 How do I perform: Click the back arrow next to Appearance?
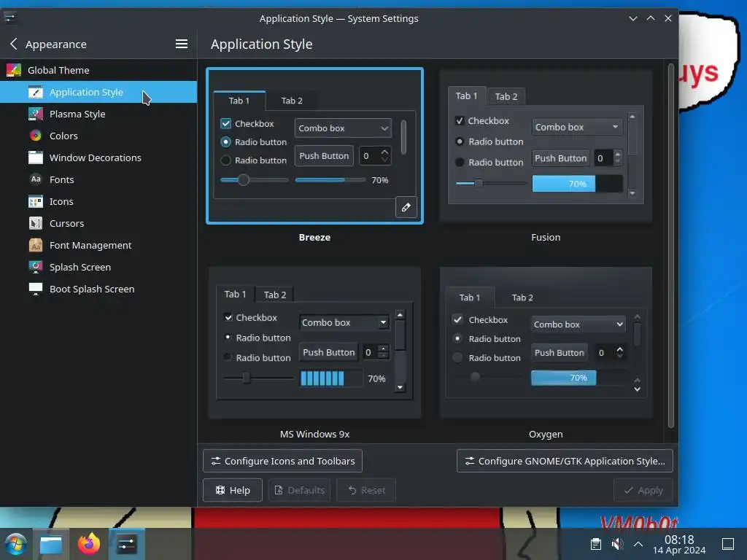pos(13,44)
